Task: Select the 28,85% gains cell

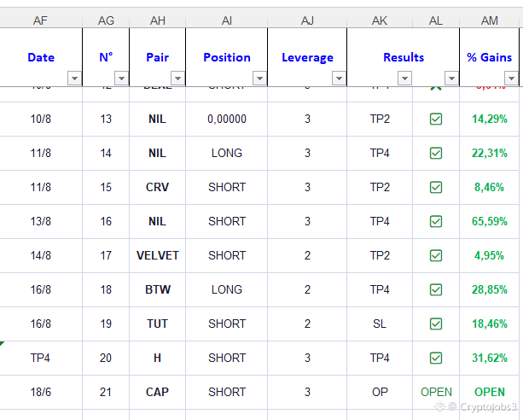Action: pos(490,289)
